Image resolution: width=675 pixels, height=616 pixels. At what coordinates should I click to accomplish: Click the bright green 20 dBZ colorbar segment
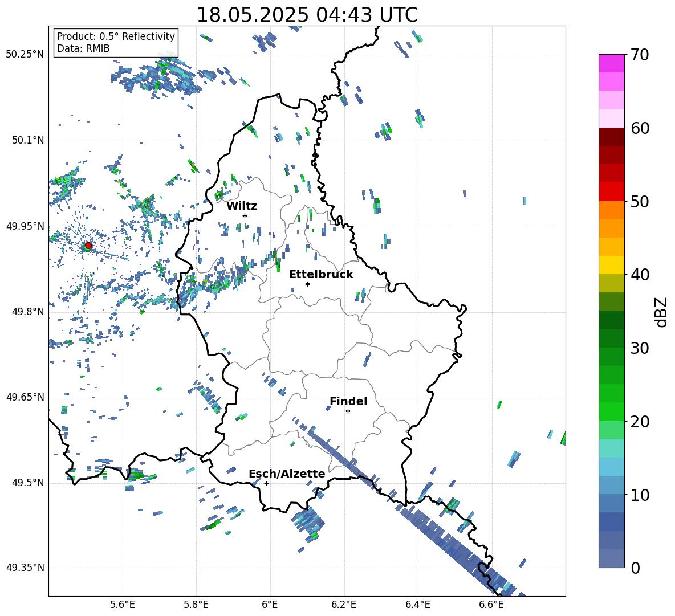(x=612, y=411)
